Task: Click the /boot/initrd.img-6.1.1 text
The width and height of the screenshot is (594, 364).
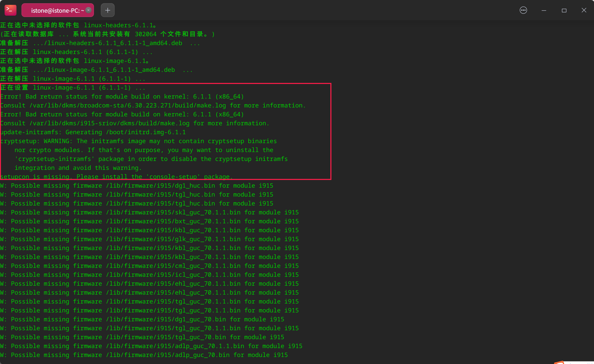Action: coord(146,132)
